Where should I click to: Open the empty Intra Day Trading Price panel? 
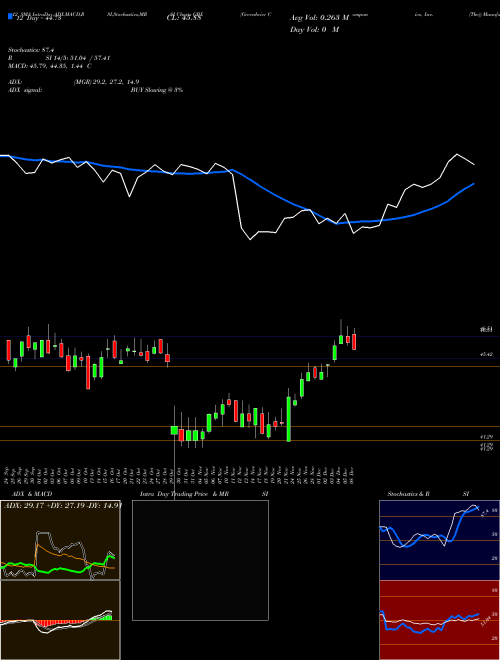(200, 560)
